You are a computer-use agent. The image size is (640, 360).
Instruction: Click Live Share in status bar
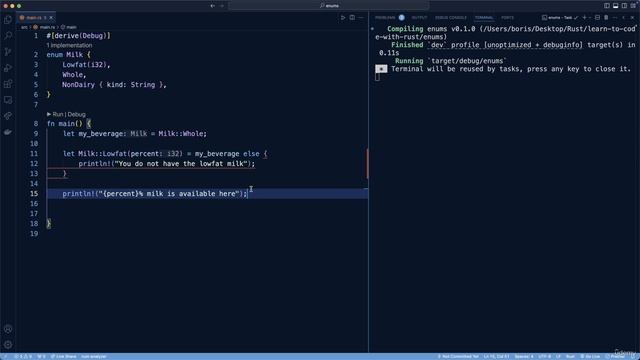click(x=63, y=356)
